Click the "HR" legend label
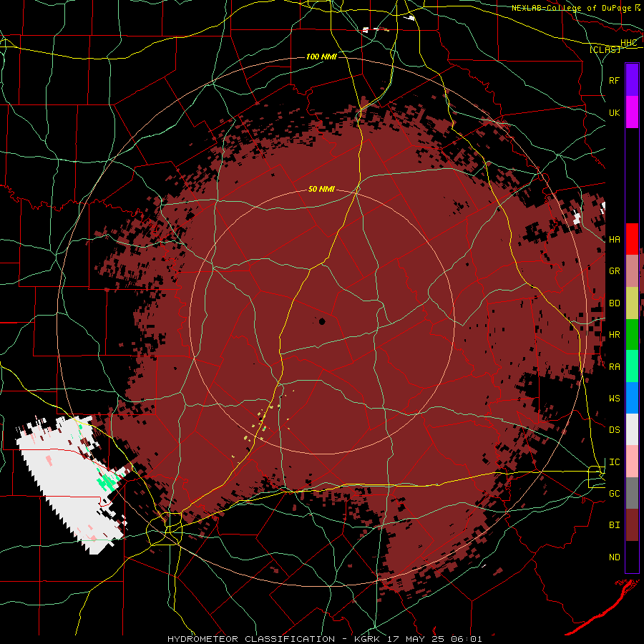This screenshot has height=644, width=644. [615, 335]
